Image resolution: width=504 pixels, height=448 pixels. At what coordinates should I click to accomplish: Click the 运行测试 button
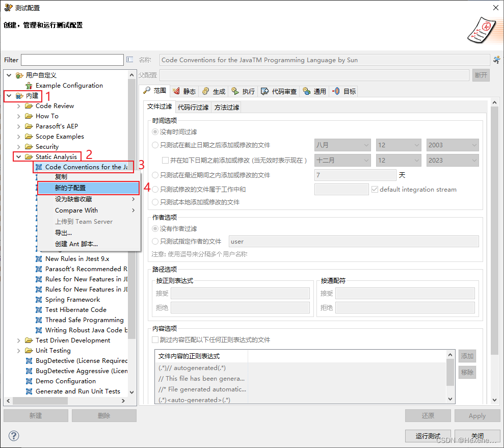click(x=428, y=436)
